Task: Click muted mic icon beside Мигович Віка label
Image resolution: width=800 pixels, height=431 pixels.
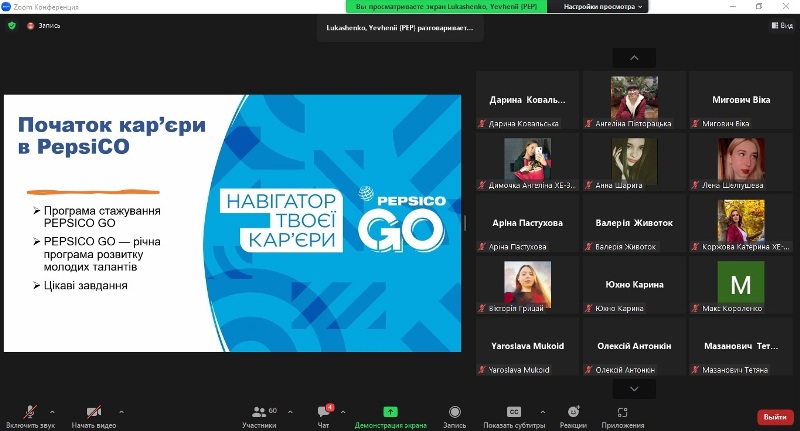Action: tap(695, 123)
